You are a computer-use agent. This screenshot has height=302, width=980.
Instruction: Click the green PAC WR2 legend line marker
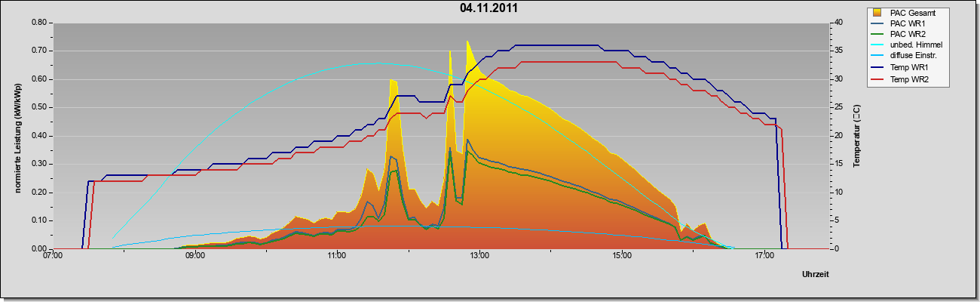click(x=878, y=34)
